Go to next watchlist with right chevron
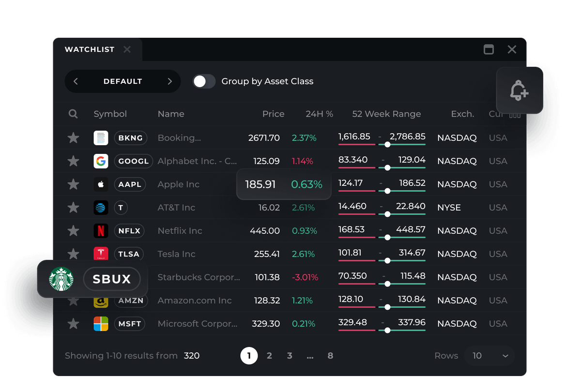 coord(169,81)
